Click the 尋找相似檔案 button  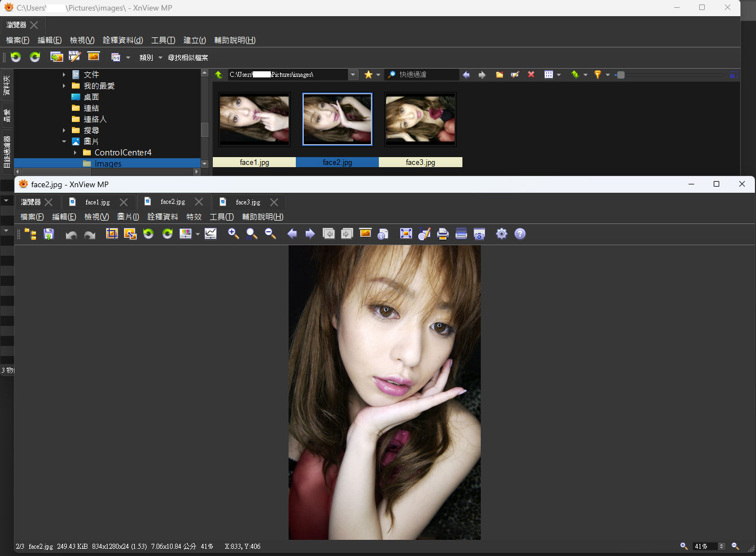(x=188, y=57)
